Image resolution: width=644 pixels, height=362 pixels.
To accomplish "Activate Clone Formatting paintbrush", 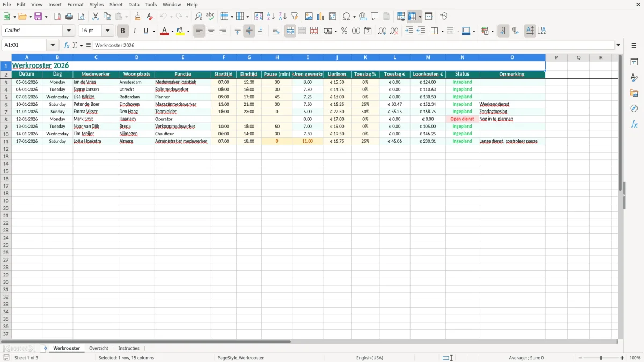I will coord(138,17).
